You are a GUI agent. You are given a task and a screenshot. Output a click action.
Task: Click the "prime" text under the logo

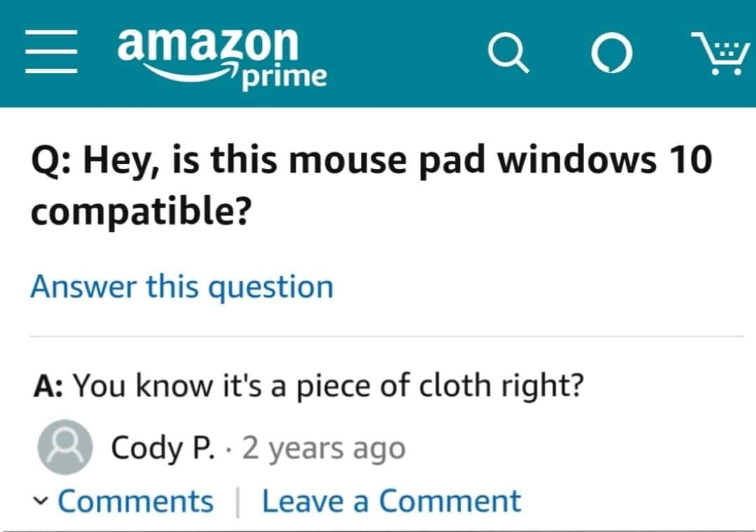[284, 76]
